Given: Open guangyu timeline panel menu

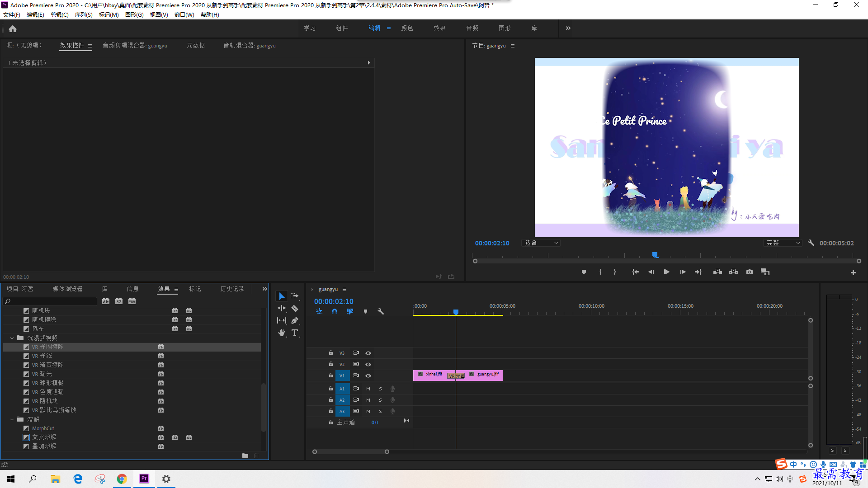Looking at the screenshot, I should pos(344,289).
